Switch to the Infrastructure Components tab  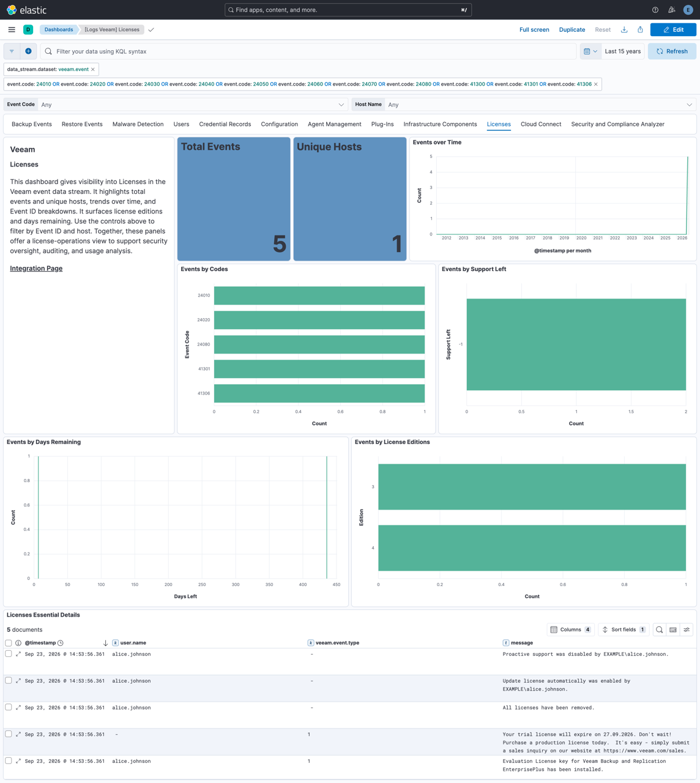click(x=440, y=124)
